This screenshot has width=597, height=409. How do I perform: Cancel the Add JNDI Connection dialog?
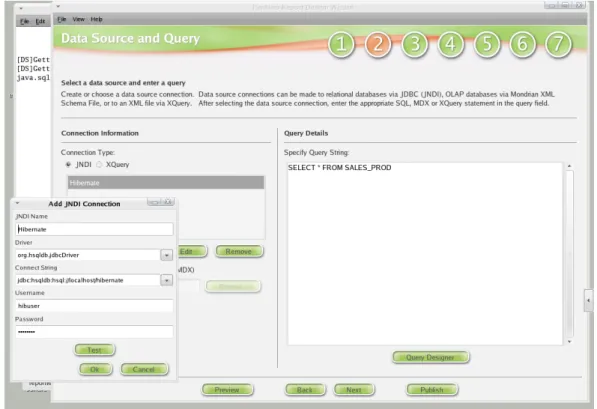point(144,369)
